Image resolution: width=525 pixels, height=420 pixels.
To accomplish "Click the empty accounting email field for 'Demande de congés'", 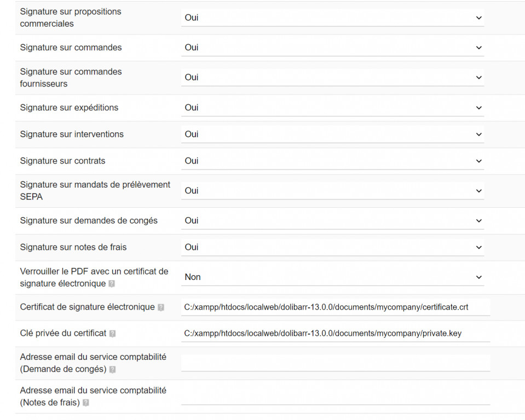I will tap(335, 363).
